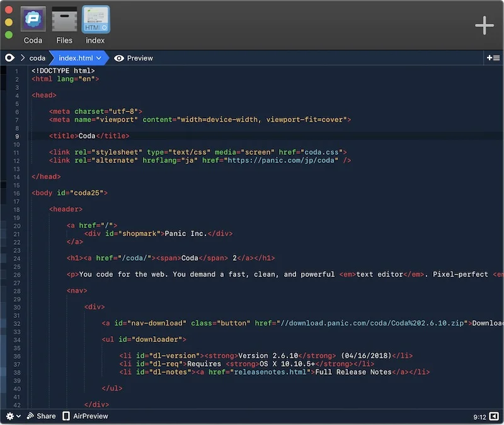Click the 9:12 cursor position indicator
Viewport: 504px width, 425px height.
pos(479,417)
